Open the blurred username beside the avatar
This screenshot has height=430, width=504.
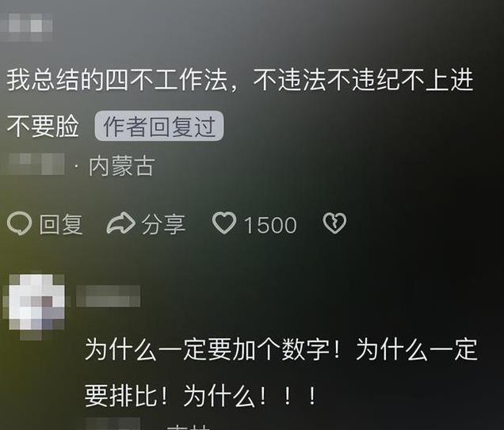[x=108, y=295]
